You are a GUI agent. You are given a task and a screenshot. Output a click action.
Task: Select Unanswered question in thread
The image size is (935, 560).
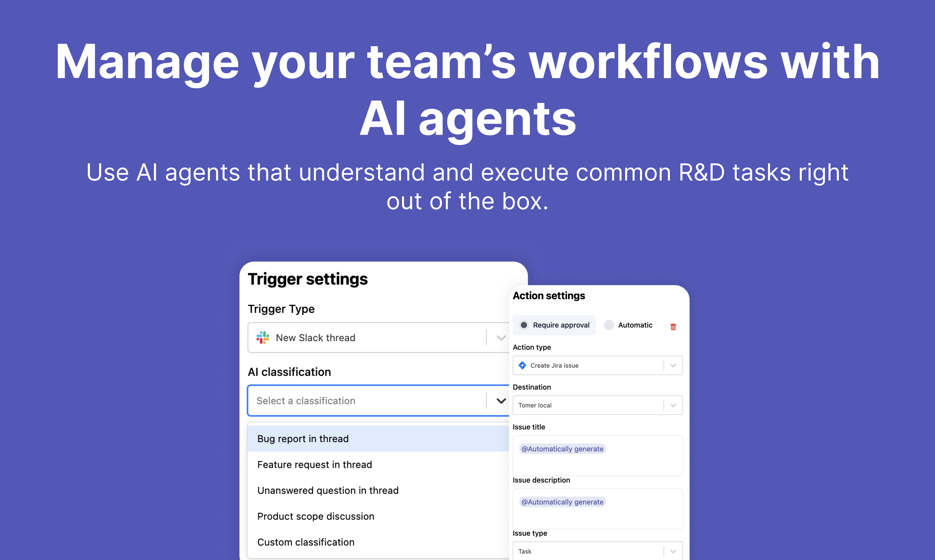328,490
